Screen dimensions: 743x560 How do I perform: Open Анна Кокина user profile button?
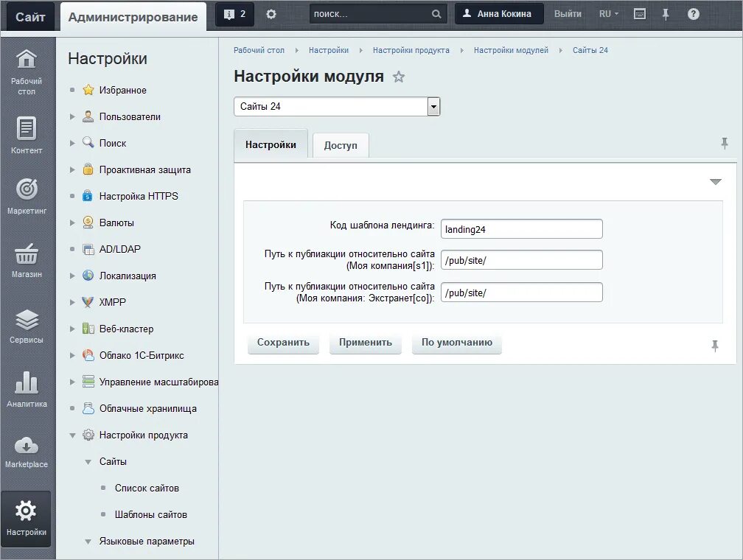(499, 14)
